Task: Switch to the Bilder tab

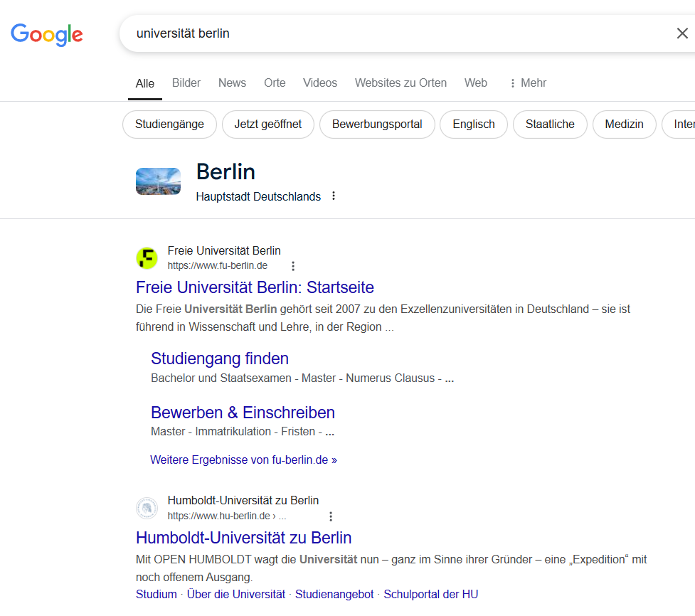Action: point(186,83)
